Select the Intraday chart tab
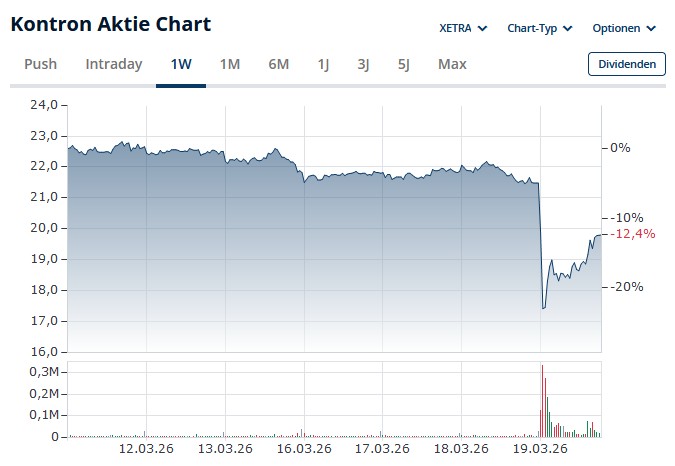This screenshot has height=466, width=675. pyautogui.click(x=114, y=64)
